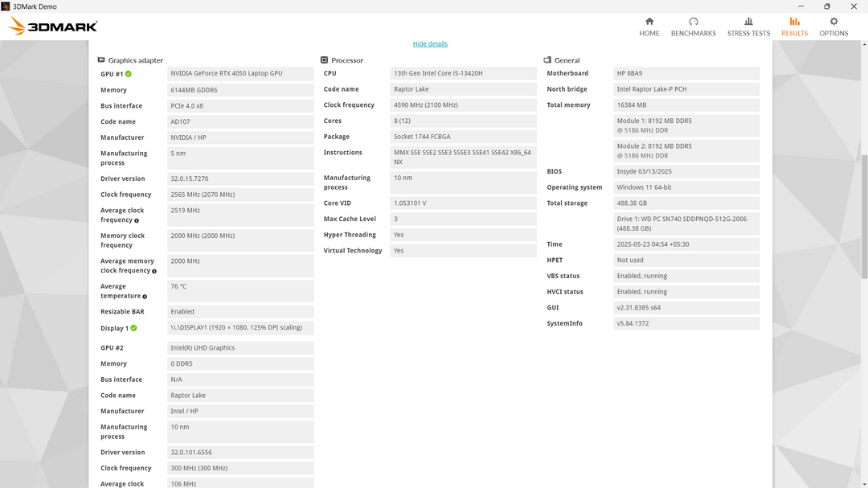
Task: Select the HOME tab label
Action: pyautogui.click(x=649, y=33)
